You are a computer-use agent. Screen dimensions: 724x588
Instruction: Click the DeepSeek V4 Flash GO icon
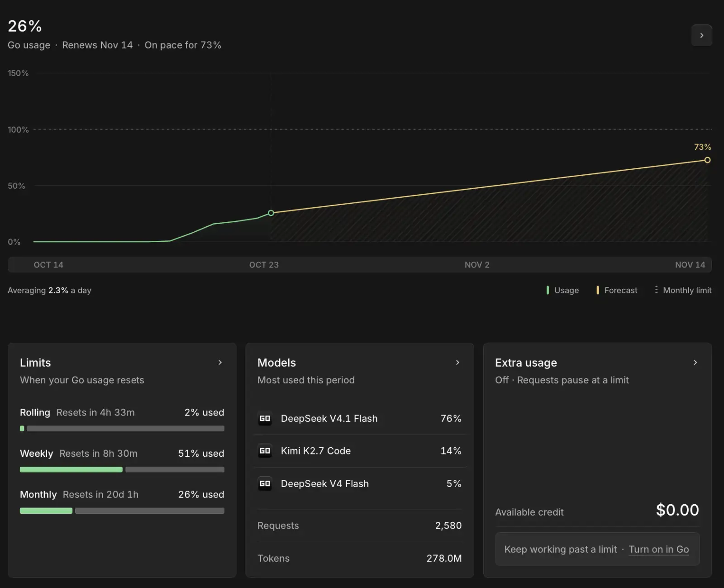pyautogui.click(x=265, y=484)
